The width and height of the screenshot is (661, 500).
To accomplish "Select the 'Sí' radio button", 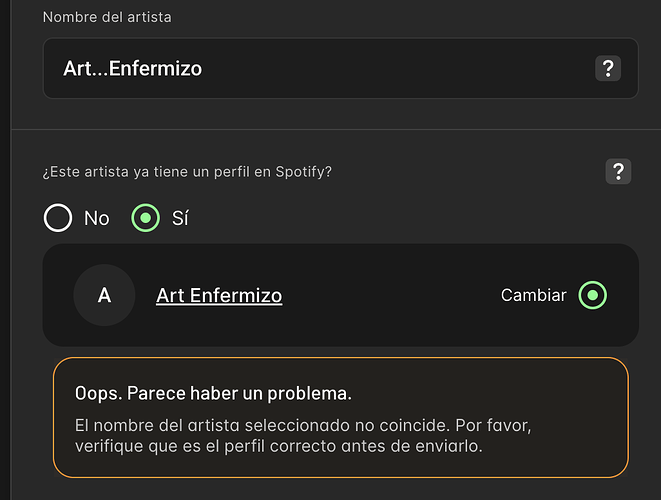I will point(146,217).
